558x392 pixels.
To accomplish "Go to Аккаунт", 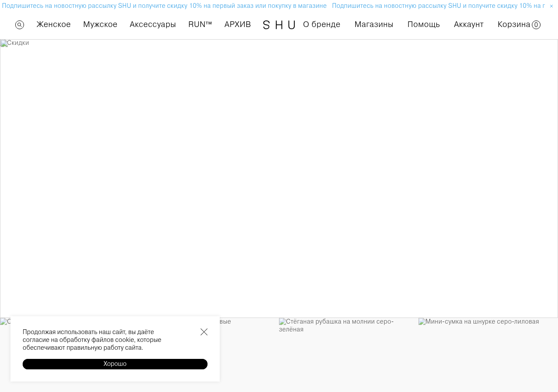I will click(469, 24).
